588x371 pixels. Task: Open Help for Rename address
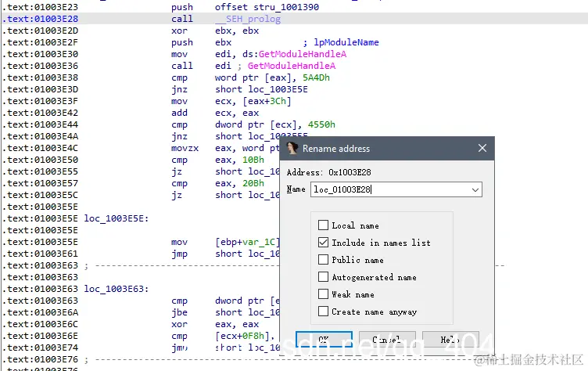pyautogui.click(x=450, y=340)
